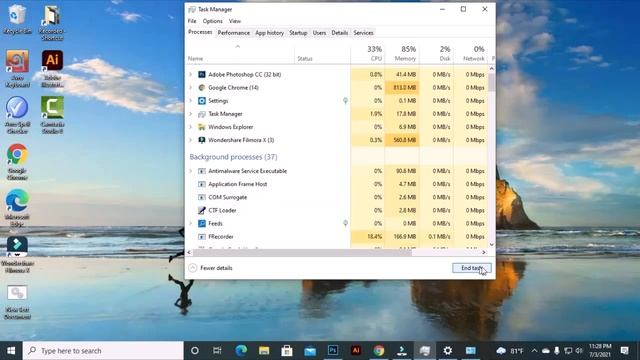Expand Adobe Photoshop CC process group
640x360 pixels.
point(190,74)
